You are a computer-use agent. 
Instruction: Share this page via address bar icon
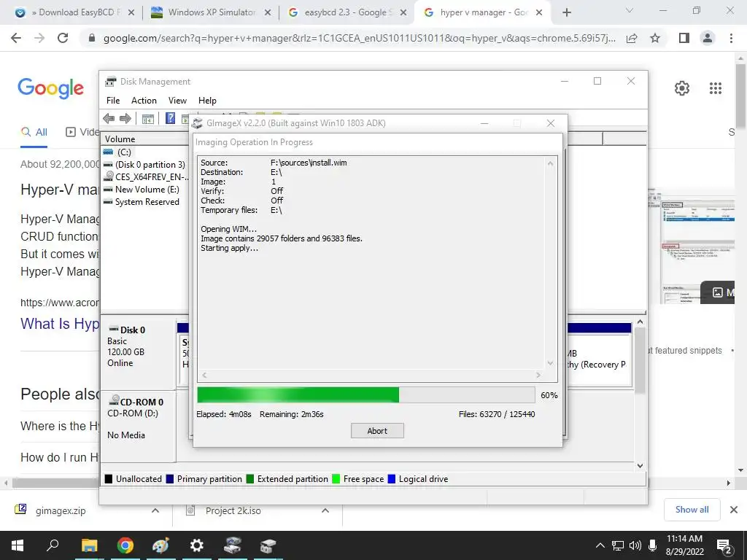(x=632, y=38)
